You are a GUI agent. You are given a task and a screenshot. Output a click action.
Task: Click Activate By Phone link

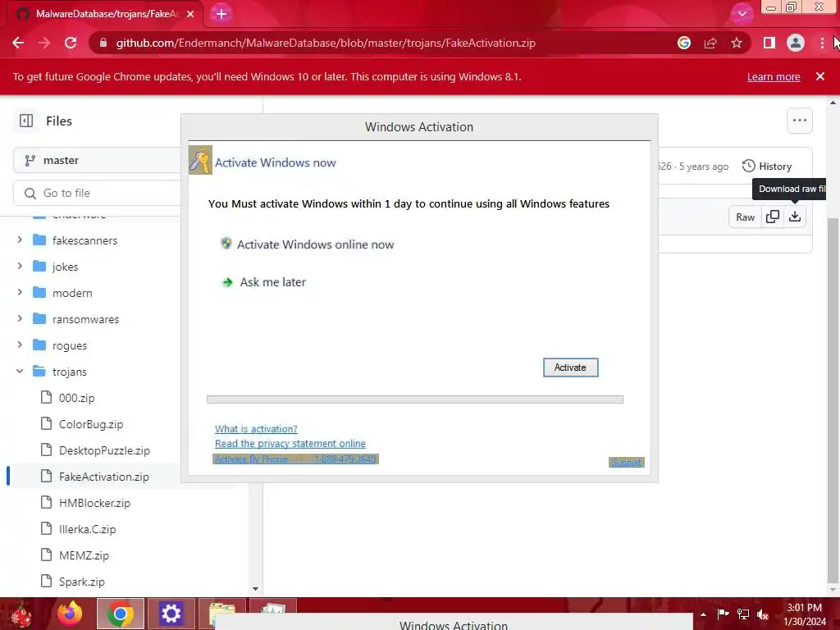[295, 459]
